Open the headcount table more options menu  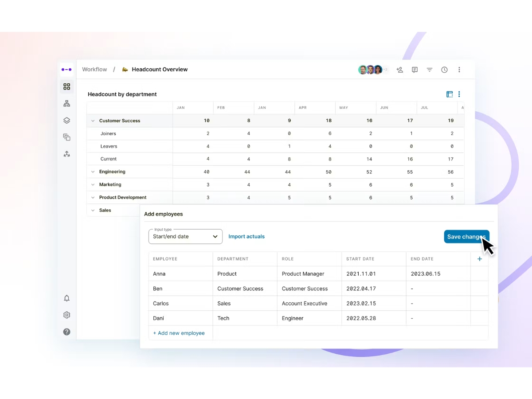(x=459, y=94)
